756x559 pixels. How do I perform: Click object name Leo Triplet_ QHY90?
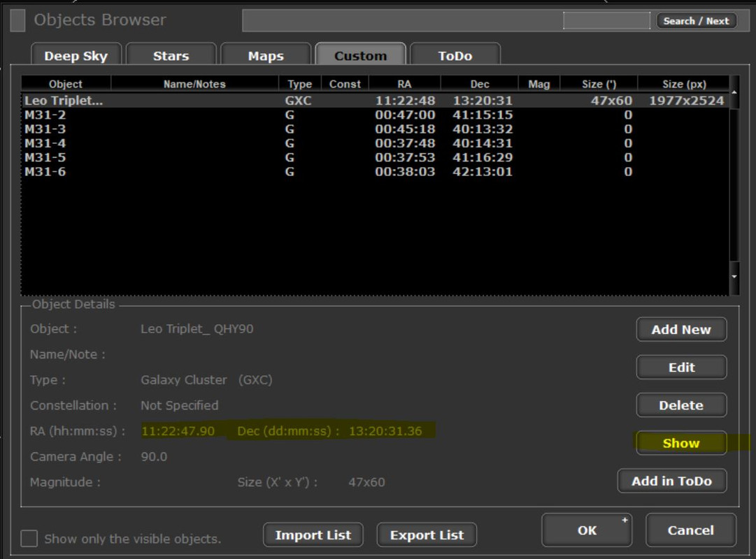click(x=197, y=328)
